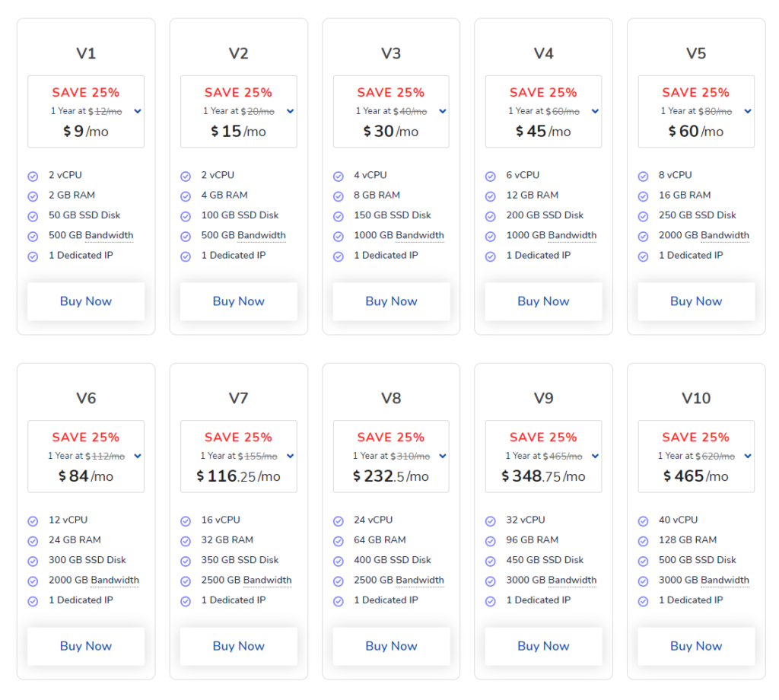
Task: Click checkmark icon beside 50 GB SSD Disk
Action: 33,216
